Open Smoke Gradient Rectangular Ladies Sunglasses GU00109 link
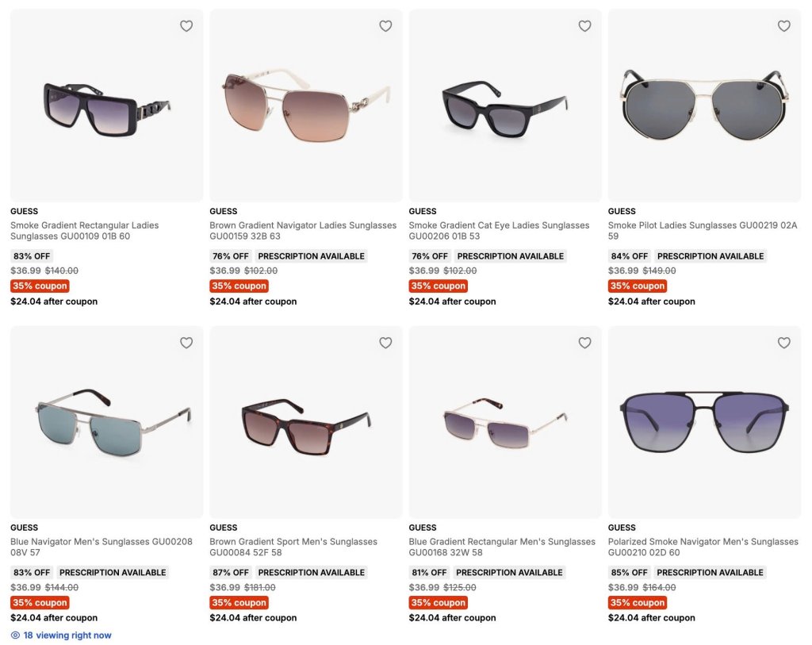 point(84,231)
